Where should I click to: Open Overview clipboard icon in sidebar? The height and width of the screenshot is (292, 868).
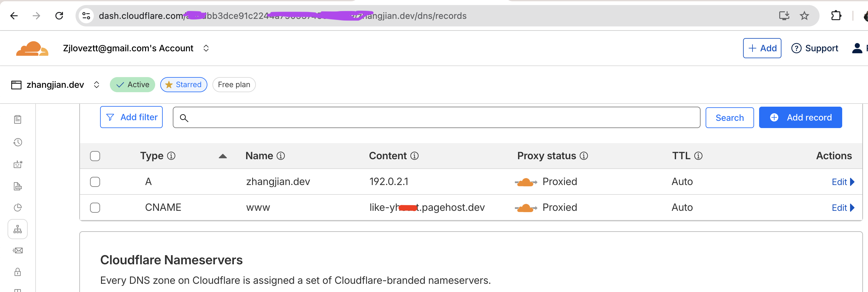pos(18,120)
